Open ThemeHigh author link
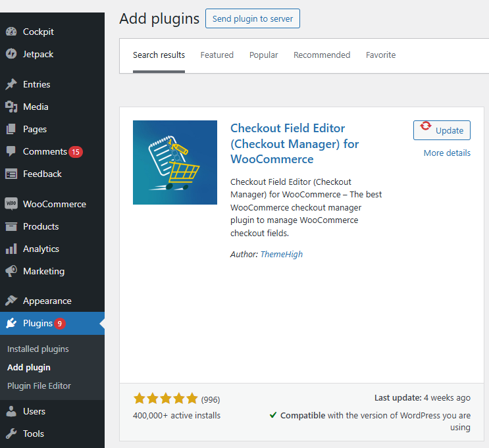The image size is (489, 448). 281,255
